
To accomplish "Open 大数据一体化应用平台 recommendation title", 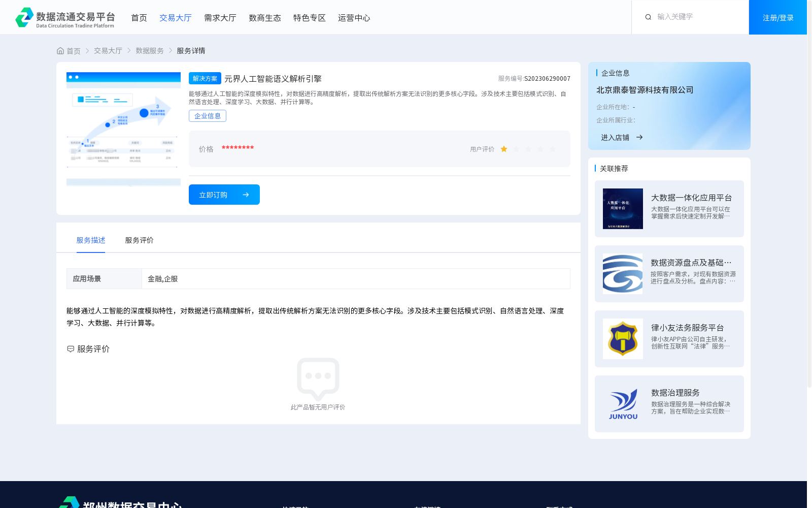I will [691, 198].
